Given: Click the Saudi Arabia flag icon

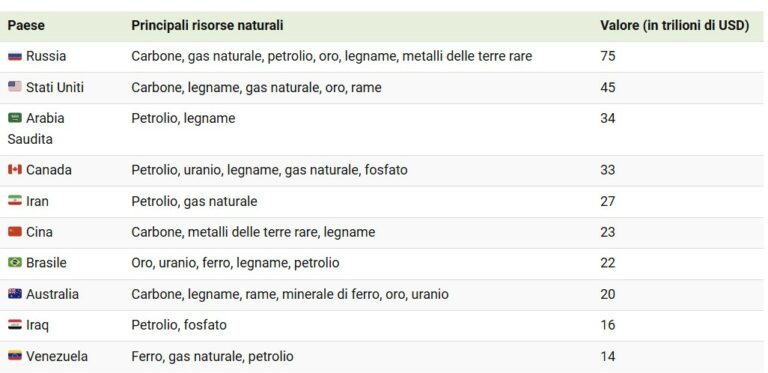Looking at the screenshot, I should coord(15,118).
